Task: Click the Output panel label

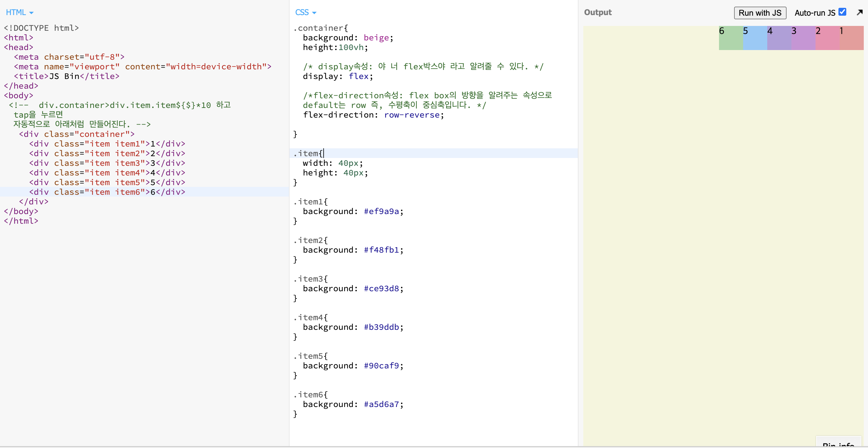Action: click(x=597, y=12)
